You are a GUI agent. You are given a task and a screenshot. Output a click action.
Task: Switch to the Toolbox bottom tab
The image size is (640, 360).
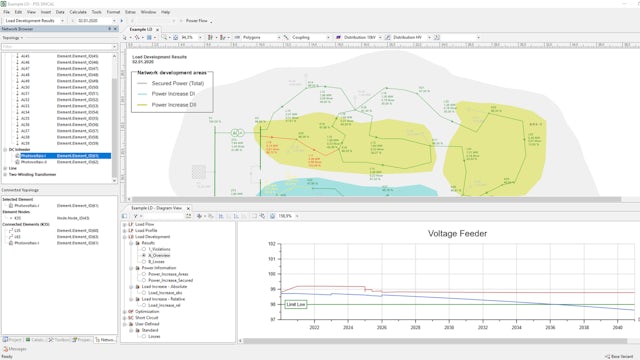[59, 340]
